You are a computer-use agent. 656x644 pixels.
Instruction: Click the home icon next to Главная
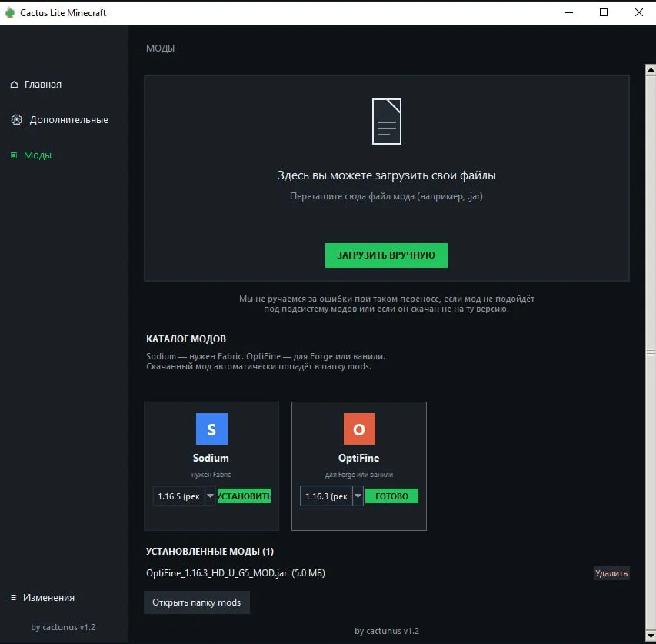pos(14,85)
